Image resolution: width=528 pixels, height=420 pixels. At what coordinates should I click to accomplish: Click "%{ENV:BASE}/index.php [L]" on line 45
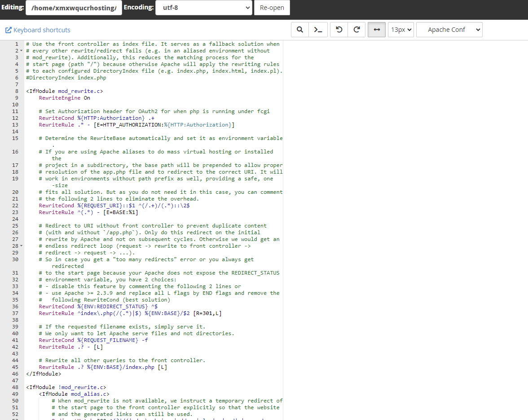(x=127, y=367)
